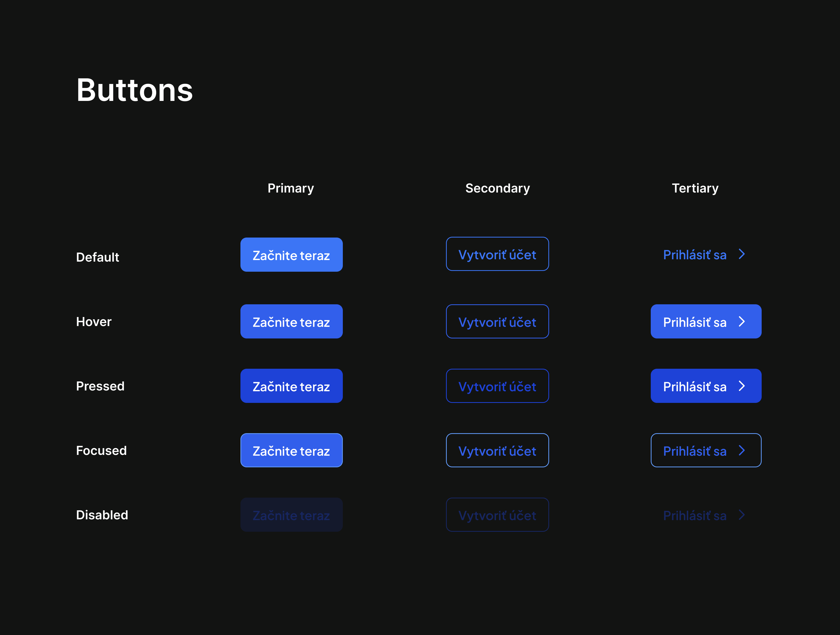Click the Default Prihlásiť sa text link
The height and width of the screenshot is (635, 840).
point(694,255)
